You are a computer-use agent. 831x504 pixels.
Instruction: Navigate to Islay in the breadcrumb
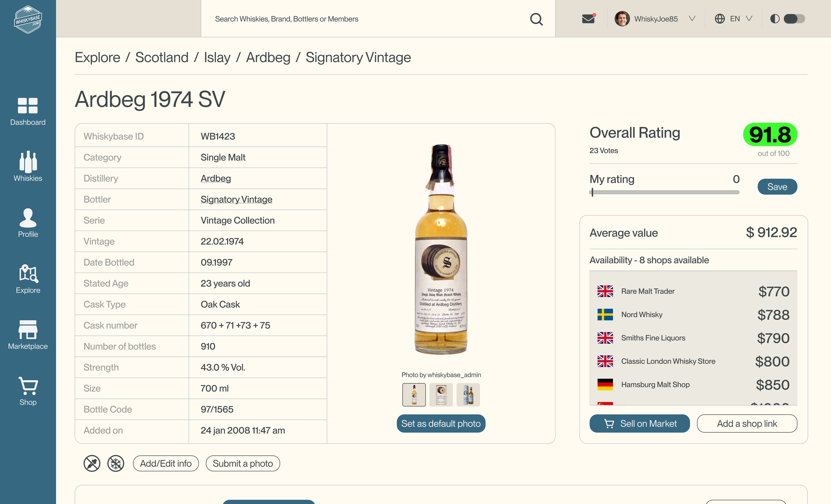pos(217,57)
